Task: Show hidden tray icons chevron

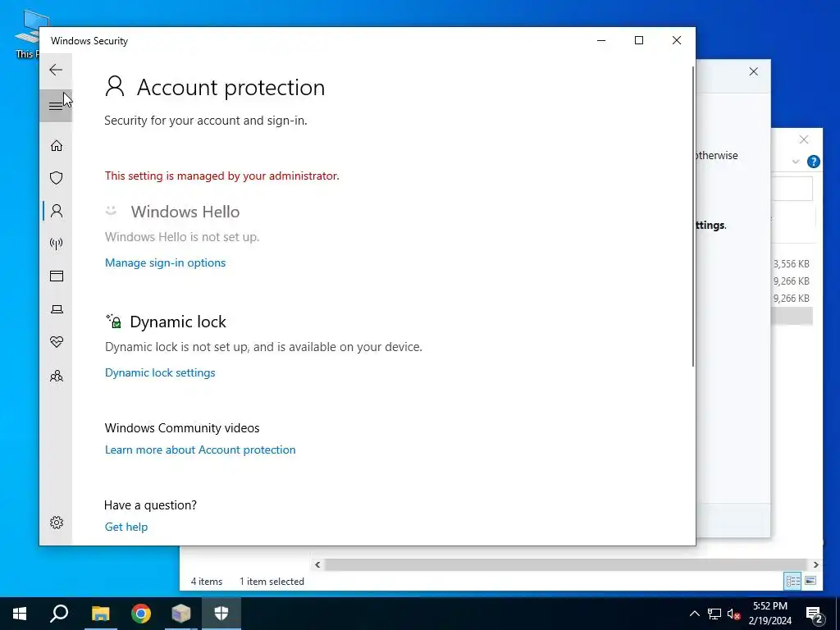Action: (694, 614)
